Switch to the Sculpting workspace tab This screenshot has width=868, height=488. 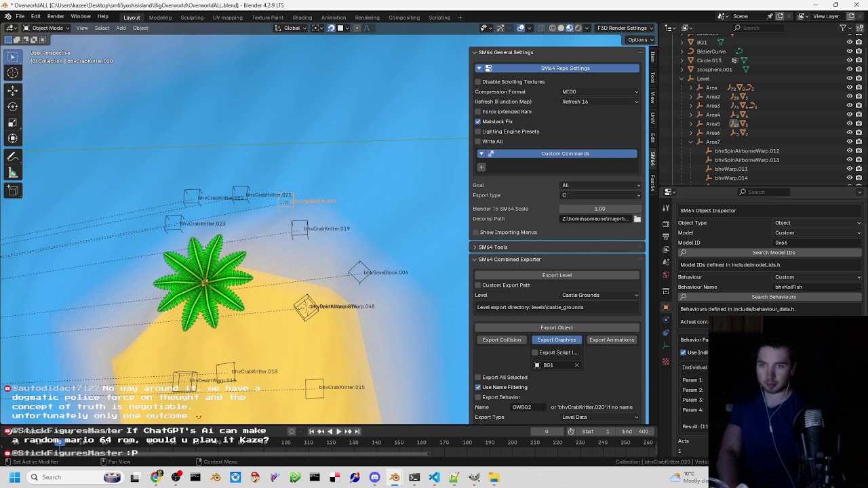(192, 17)
